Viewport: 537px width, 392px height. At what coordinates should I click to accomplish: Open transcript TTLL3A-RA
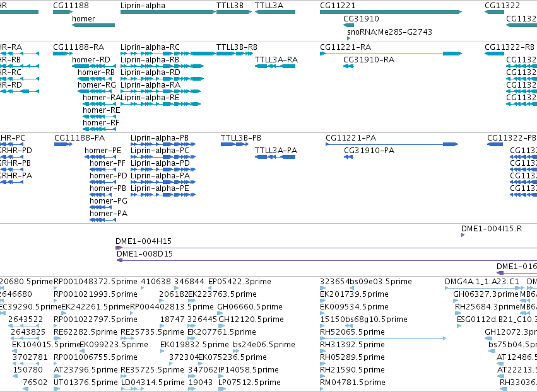(x=275, y=66)
